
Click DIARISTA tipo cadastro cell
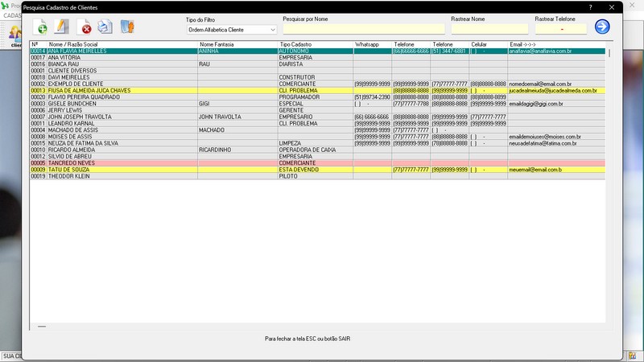pyautogui.click(x=316, y=64)
